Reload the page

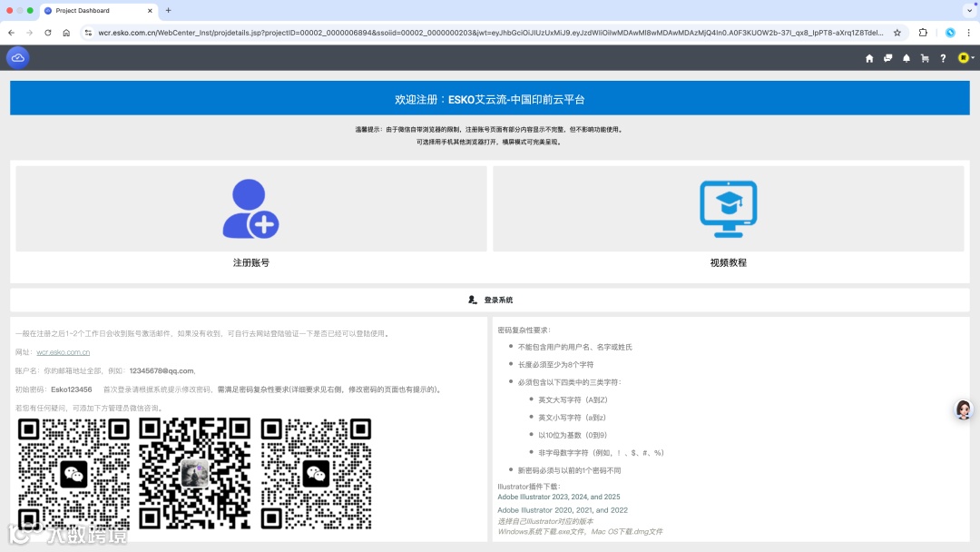click(47, 33)
